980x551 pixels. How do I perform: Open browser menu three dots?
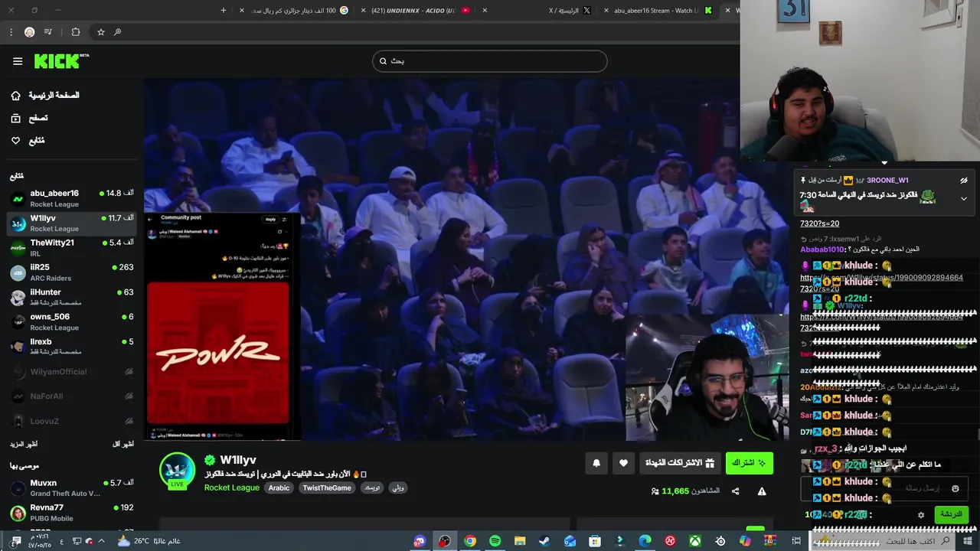(11, 32)
